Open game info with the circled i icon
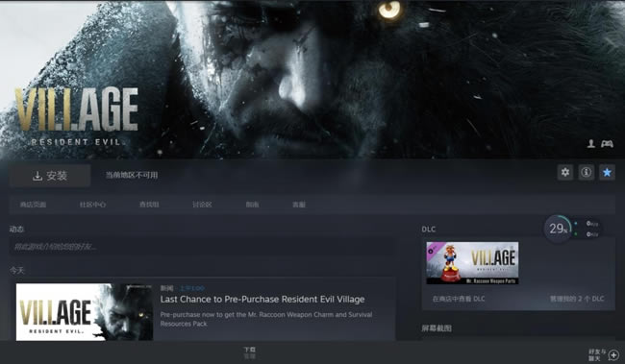The width and height of the screenshot is (625, 364). pyautogui.click(x=586, y=173)
